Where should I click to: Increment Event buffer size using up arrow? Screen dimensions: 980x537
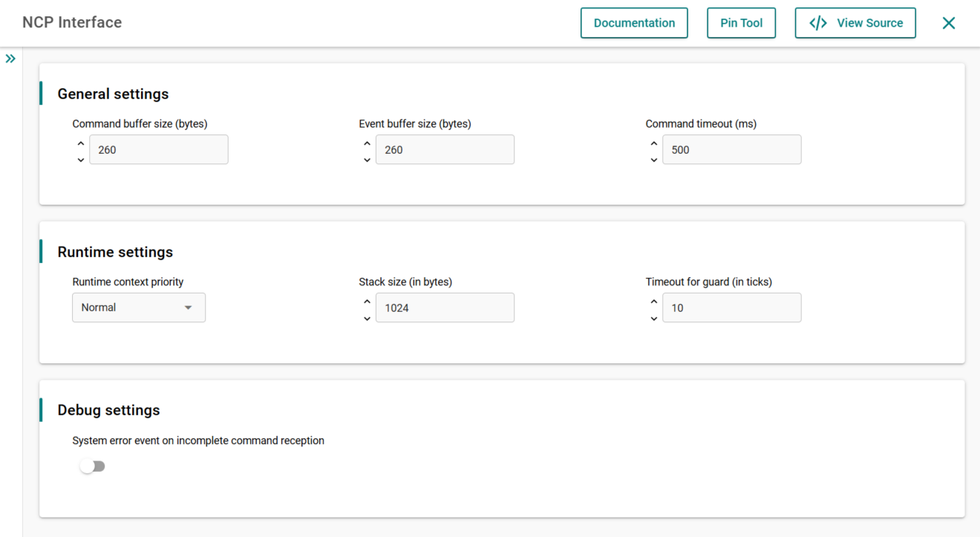[367, 143]
